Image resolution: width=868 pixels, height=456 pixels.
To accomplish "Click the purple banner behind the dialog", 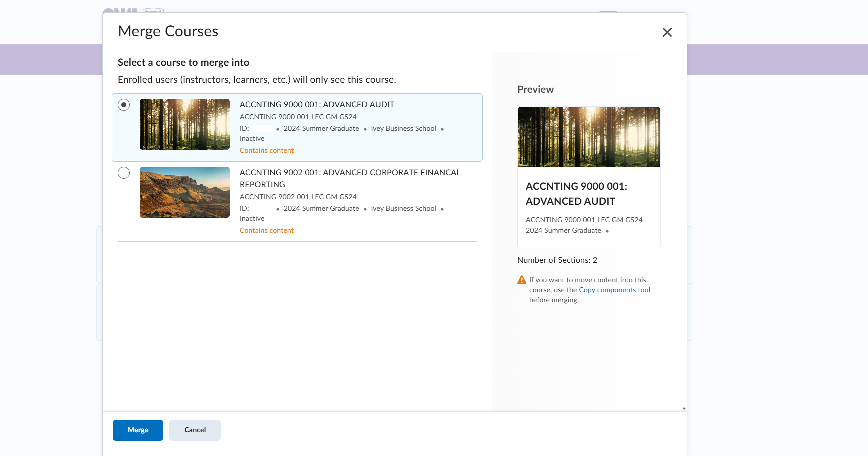I will (51, 60).
